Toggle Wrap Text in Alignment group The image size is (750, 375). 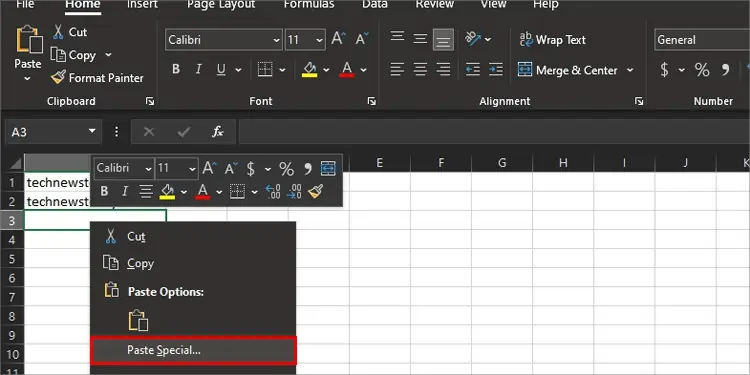pyautogui.click(x=552, y=40)
